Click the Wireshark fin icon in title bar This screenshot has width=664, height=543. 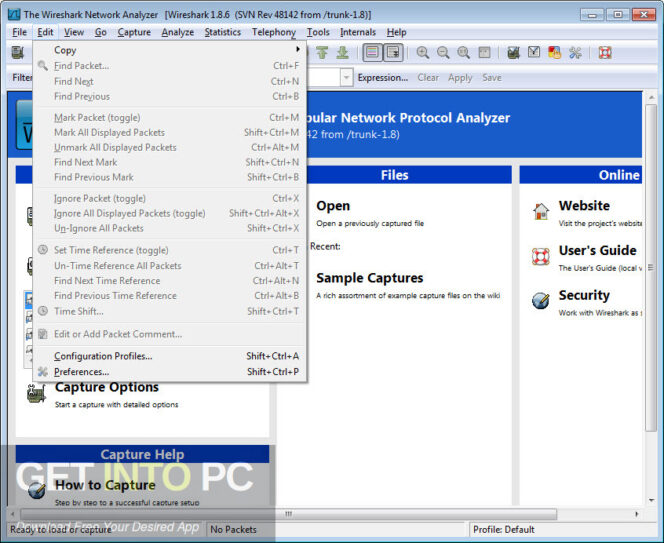14,14
